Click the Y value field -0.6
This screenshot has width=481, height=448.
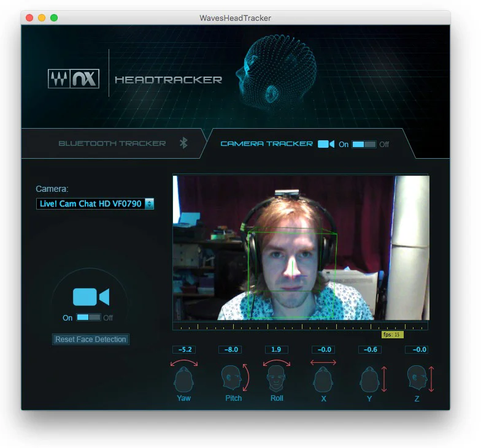tap(370, 349)
